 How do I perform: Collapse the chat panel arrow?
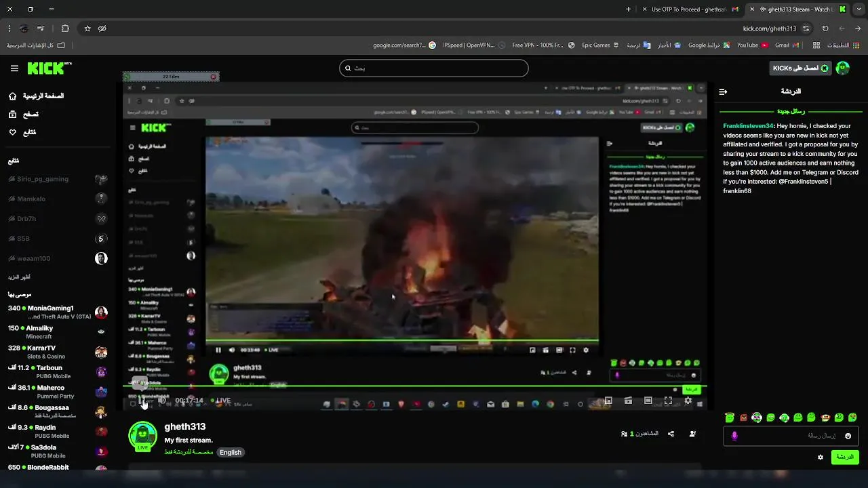click(723, 91)
